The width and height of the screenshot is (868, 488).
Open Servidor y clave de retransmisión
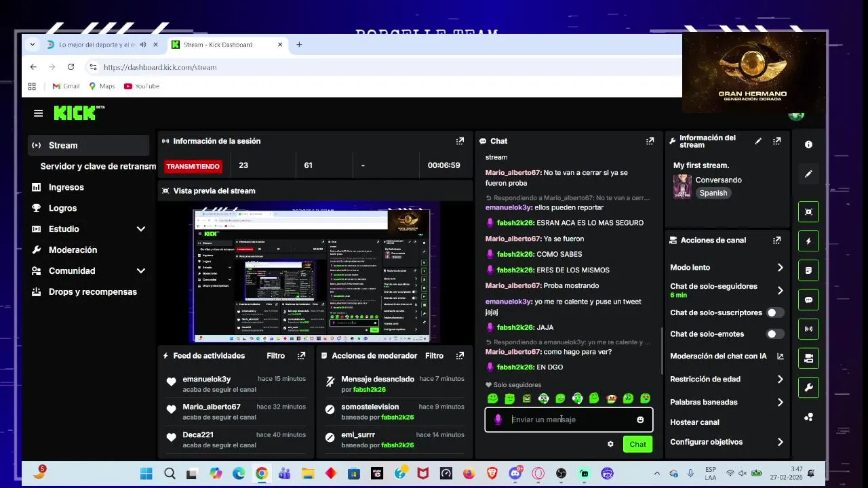click(98, 166)
